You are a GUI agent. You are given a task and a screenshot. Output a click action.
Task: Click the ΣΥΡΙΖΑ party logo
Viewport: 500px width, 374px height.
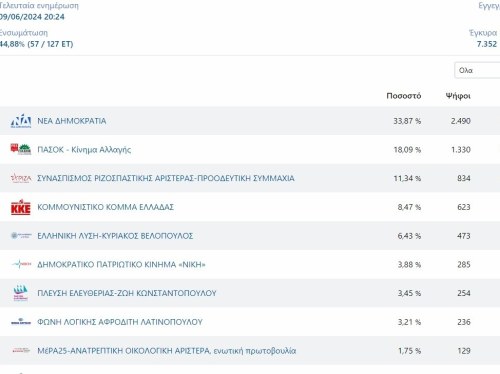(x=21, y=178)
